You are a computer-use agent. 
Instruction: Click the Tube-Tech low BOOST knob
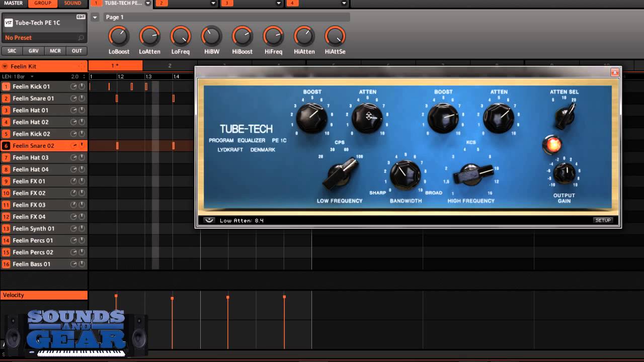click(312, 118)
